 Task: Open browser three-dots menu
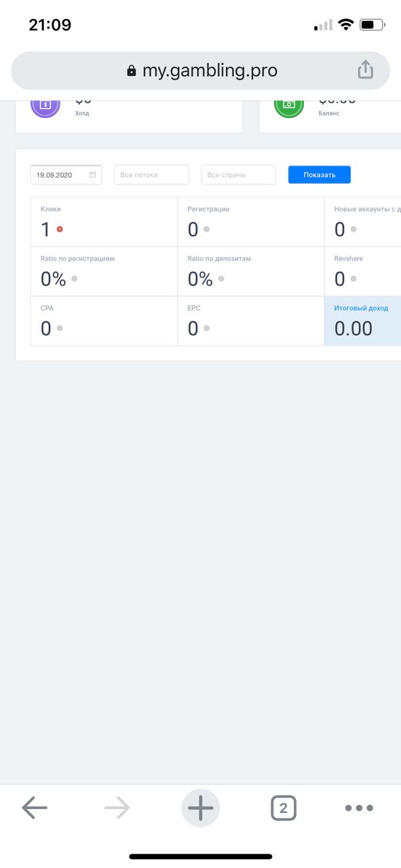click(359, 808)
